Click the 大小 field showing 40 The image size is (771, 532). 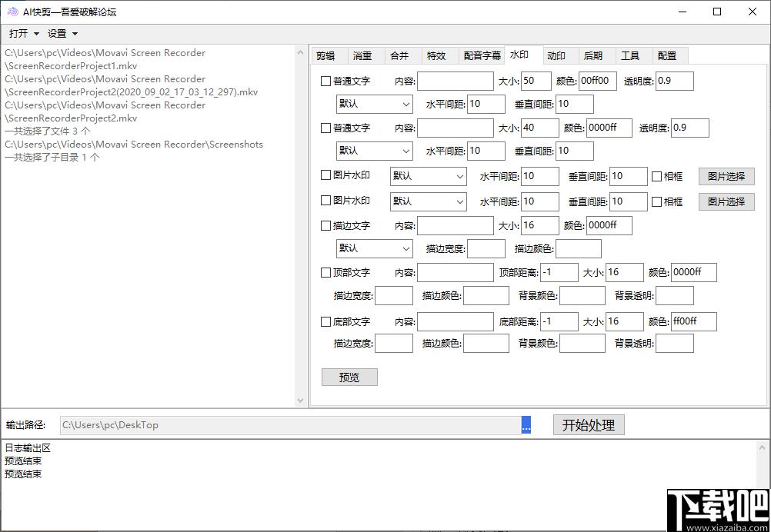coord(540,128)
